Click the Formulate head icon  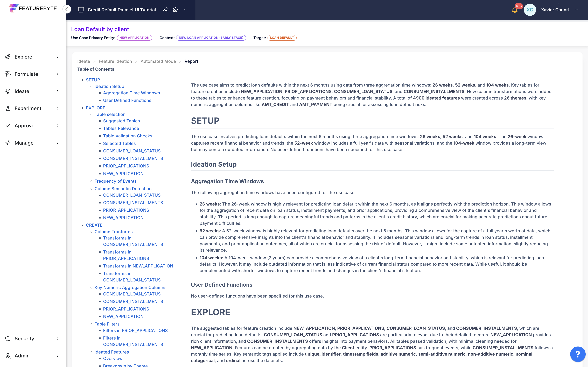point(8,74)
